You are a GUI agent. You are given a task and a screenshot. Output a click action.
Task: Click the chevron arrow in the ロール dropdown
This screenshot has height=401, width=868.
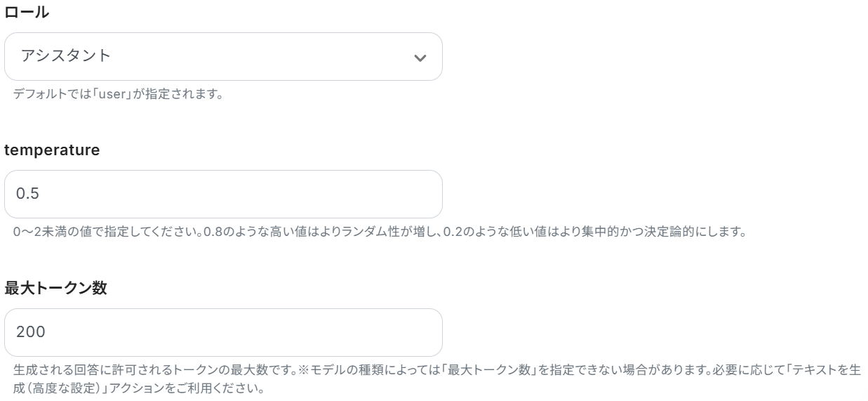420,58
